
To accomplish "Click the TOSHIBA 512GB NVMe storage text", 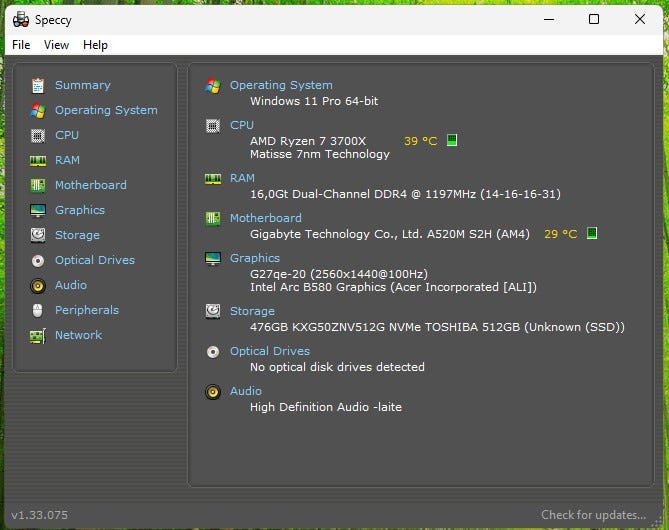I will click(x=437, y=327).
